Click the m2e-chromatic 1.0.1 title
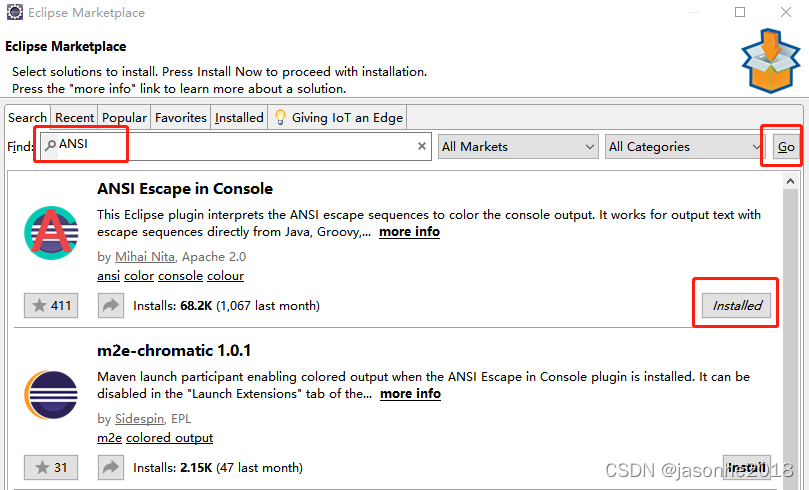809x490 pixels. click(x=174, y=350)
